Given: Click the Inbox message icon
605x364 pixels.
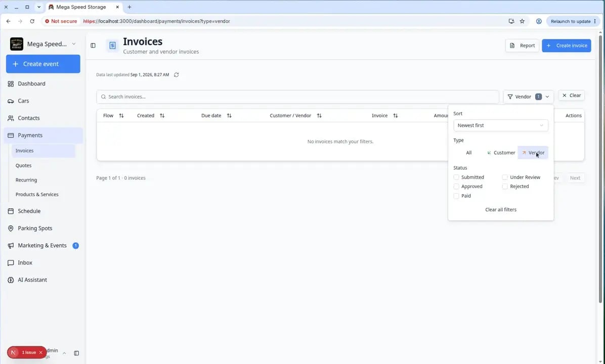Looking at the screenshot, I should click(x=11, y=262).
